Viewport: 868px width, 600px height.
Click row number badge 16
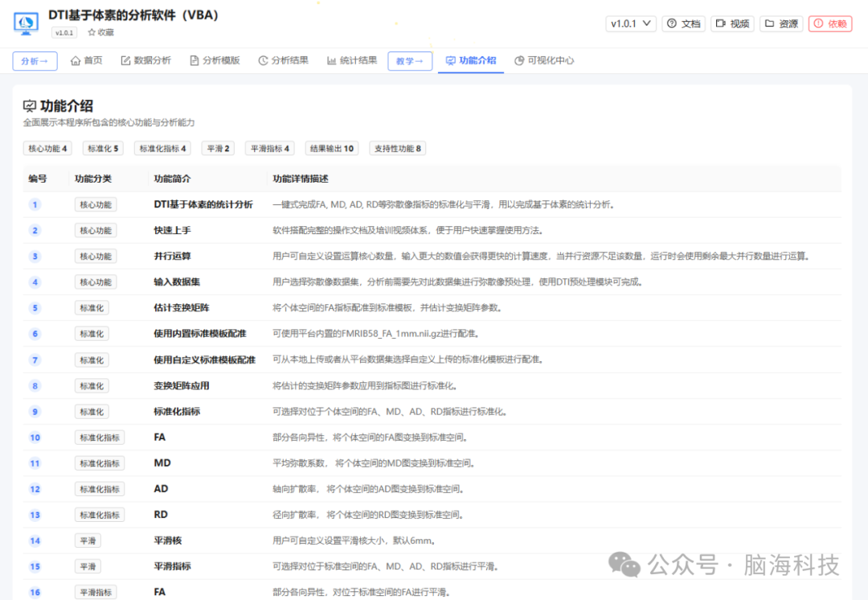pyautogui.click(x=35, y=592)
